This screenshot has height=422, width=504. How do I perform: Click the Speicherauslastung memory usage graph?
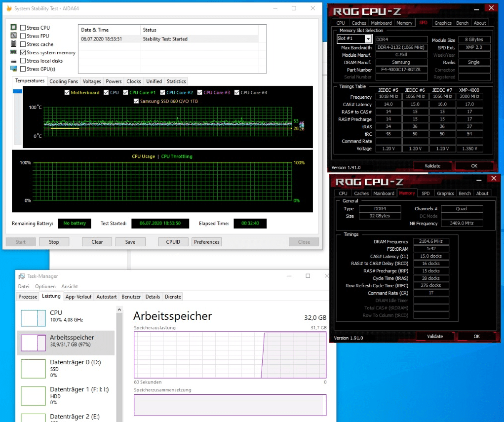point(230,355)
